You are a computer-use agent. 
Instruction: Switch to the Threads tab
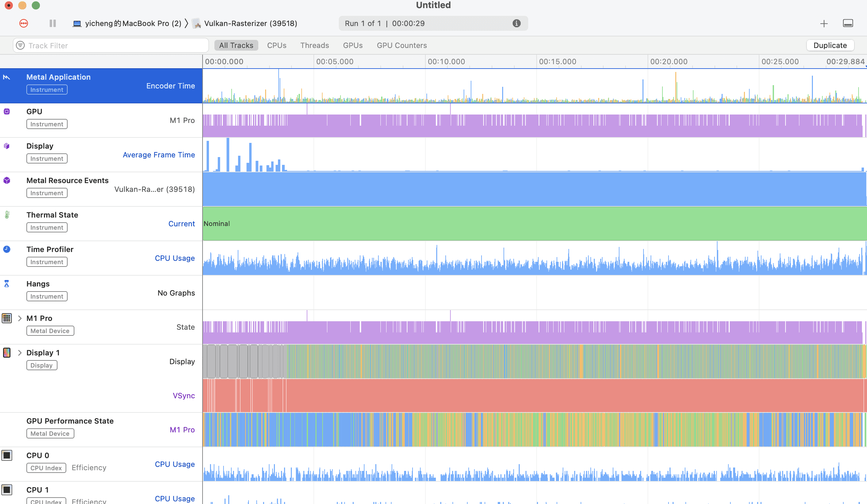314,45
